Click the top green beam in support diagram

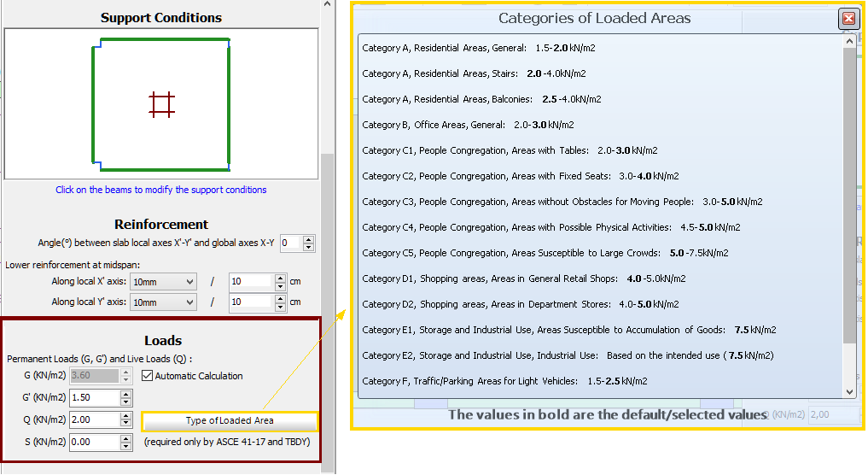[x=162, y=39]
